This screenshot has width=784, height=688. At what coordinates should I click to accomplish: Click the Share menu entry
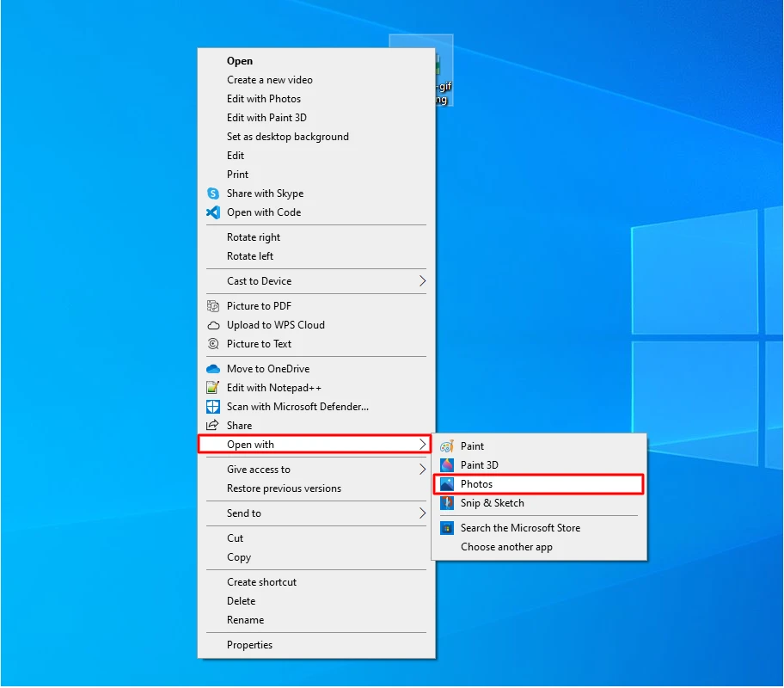pos(316,426)
